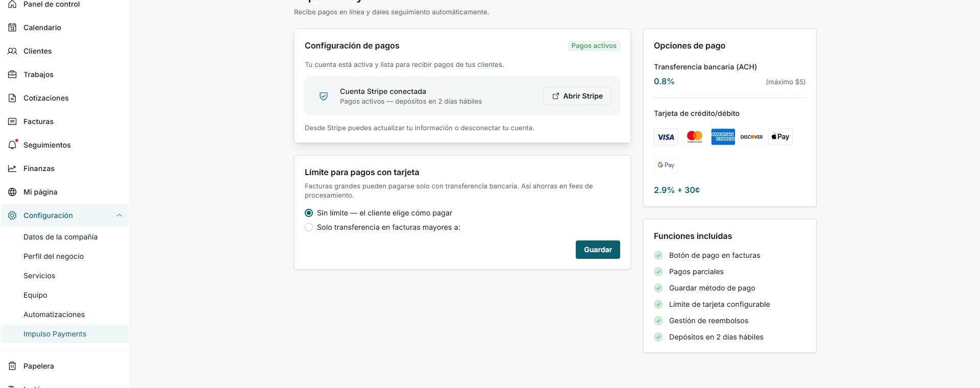The image size is (980, 388).
Task: Click the shield icon beside Cuenta Stripe conectada
Action: pos(324,96)
